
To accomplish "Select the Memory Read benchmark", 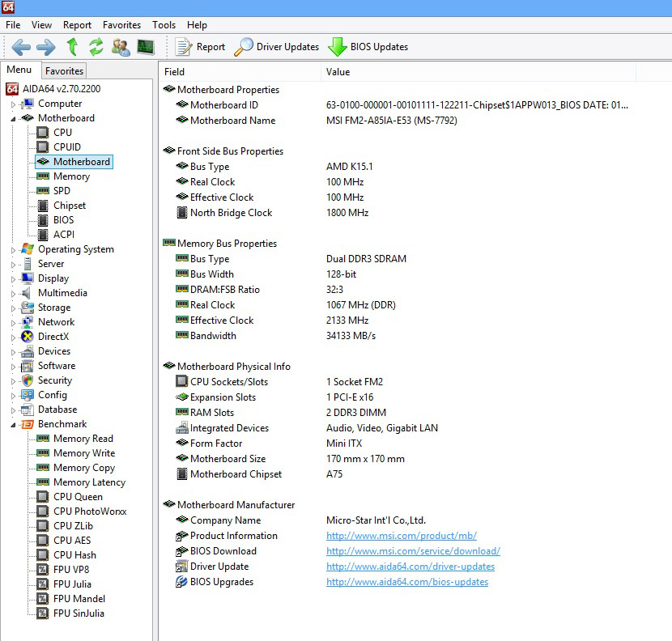I will [75, 439].
